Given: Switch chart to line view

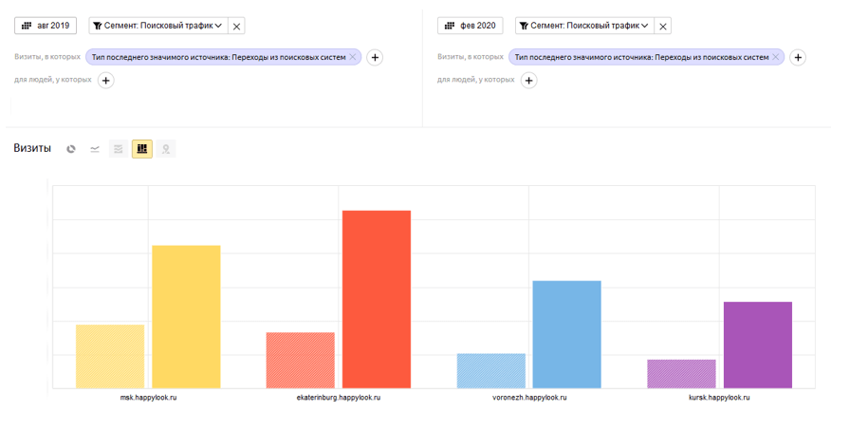Looking at the screenshot, I should pos(95,148).
